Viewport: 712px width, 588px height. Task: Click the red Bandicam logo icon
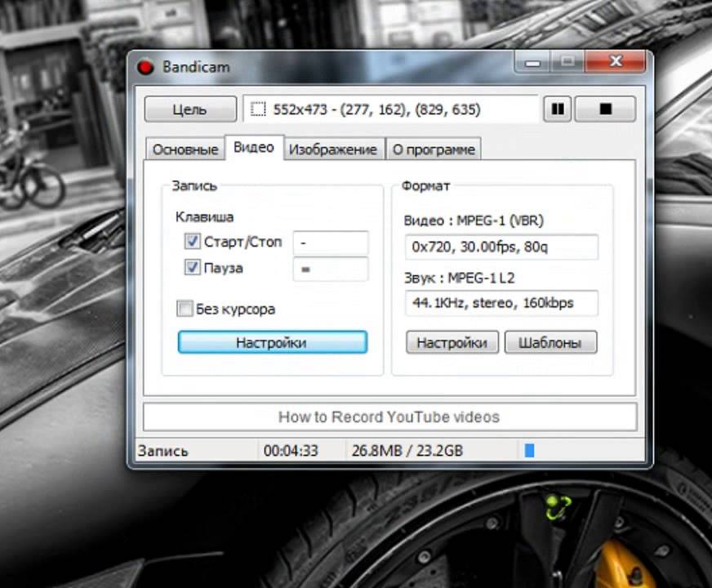146,67
